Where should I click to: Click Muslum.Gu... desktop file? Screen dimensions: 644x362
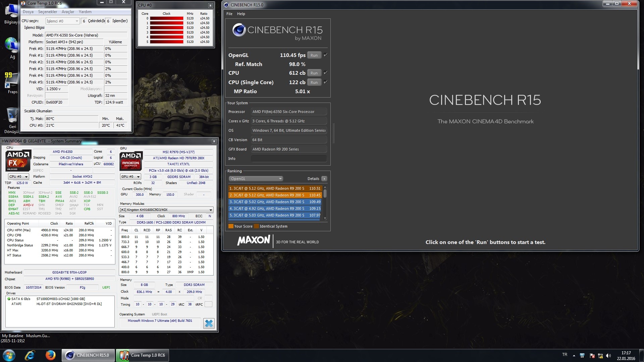tap(38, 336)
